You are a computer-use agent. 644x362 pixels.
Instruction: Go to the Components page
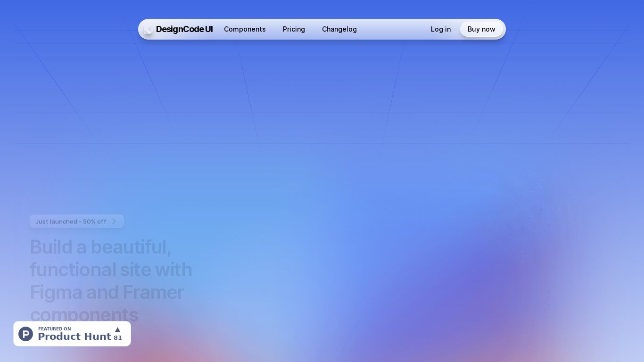245,29
